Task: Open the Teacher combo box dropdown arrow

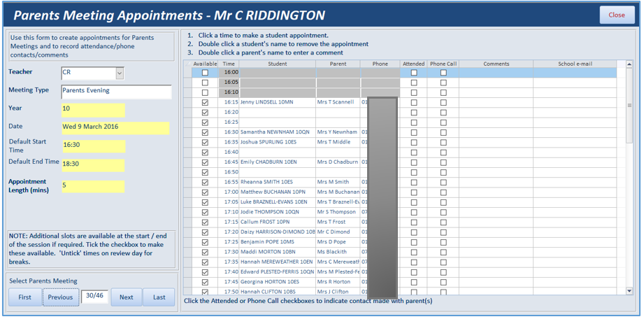Action: [120, 73]
